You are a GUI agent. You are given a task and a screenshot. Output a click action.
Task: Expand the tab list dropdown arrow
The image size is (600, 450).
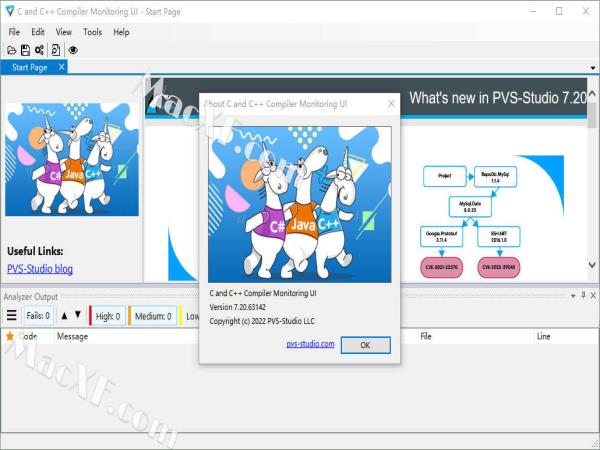tap(593, 68)
